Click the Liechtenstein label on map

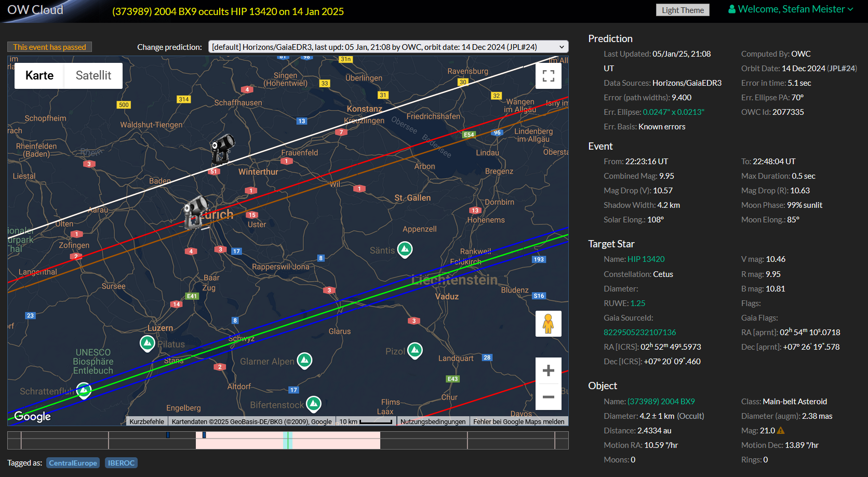pyautogui.click(x=455, y=280)
